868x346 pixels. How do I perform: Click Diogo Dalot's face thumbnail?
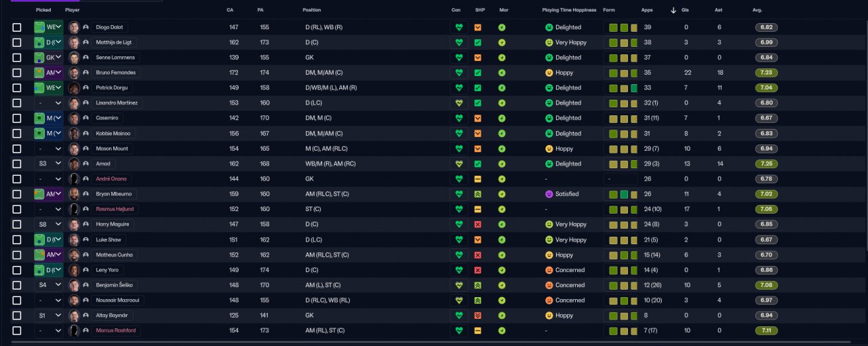click(x=74, y=27)
